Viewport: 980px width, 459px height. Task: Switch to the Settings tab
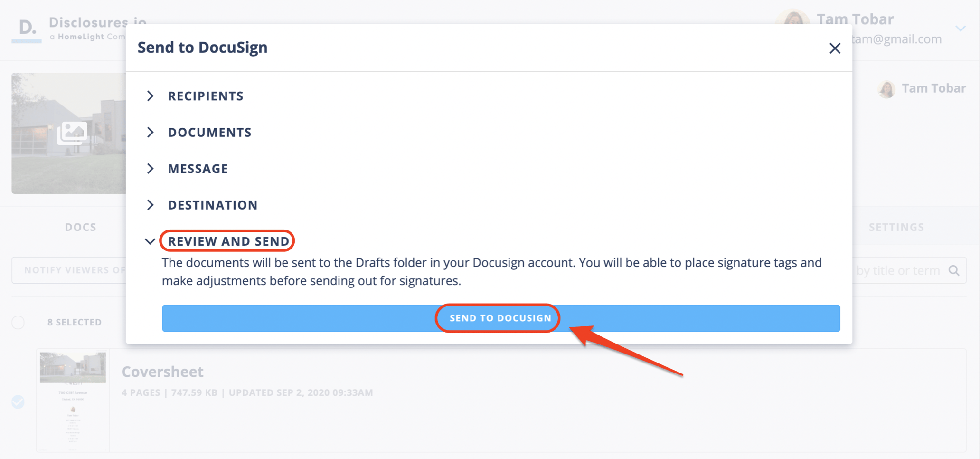[896, 227]
